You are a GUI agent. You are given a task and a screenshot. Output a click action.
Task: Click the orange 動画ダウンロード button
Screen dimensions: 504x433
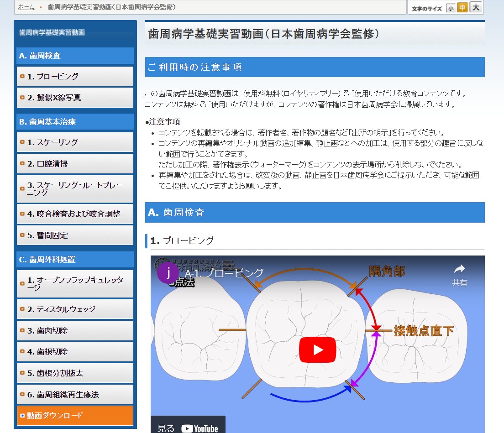point(75,416)
